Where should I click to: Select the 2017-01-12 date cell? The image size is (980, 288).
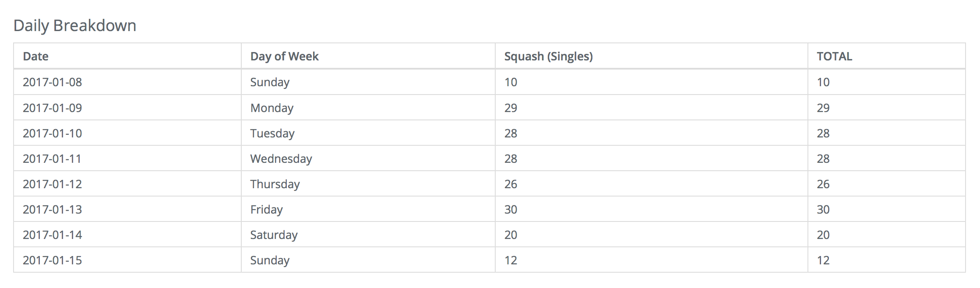[127, 184]
